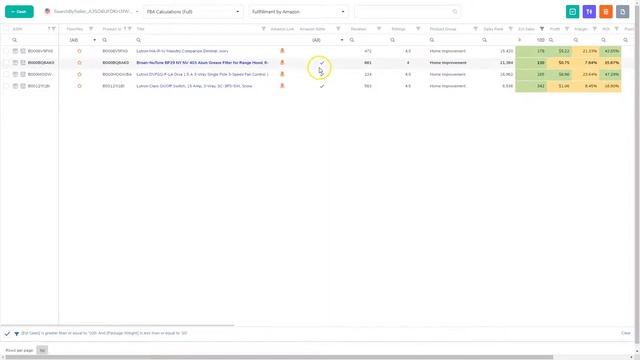Toggle the favorite star for the Lutron Diva row
Screen dimensions: 640x360
coord(79,74)
